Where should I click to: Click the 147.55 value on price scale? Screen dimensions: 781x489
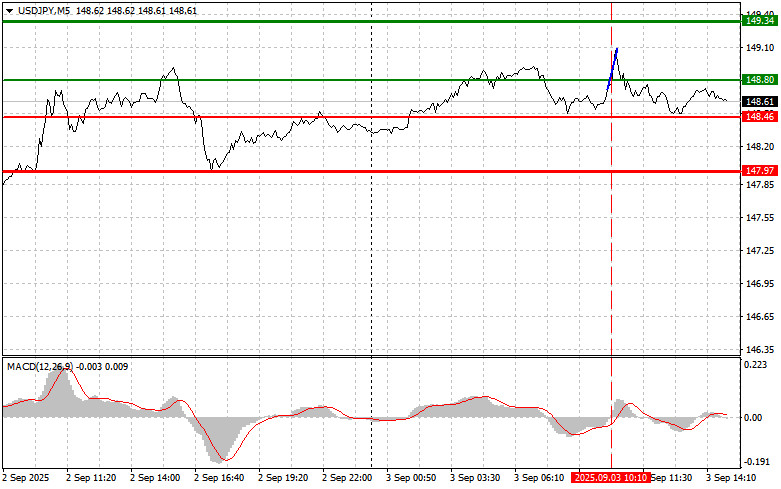pos(760,218)
